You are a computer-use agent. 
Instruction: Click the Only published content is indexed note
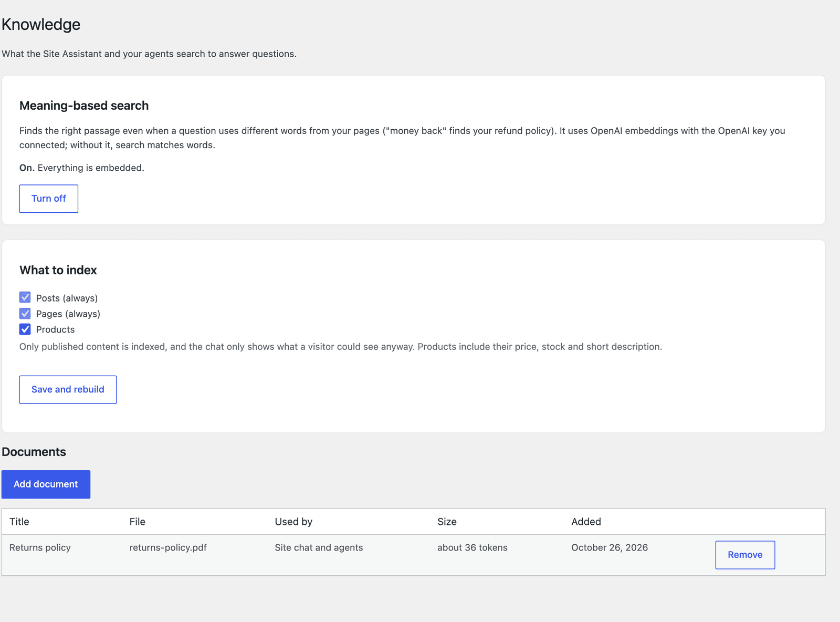tap(341, 347)
